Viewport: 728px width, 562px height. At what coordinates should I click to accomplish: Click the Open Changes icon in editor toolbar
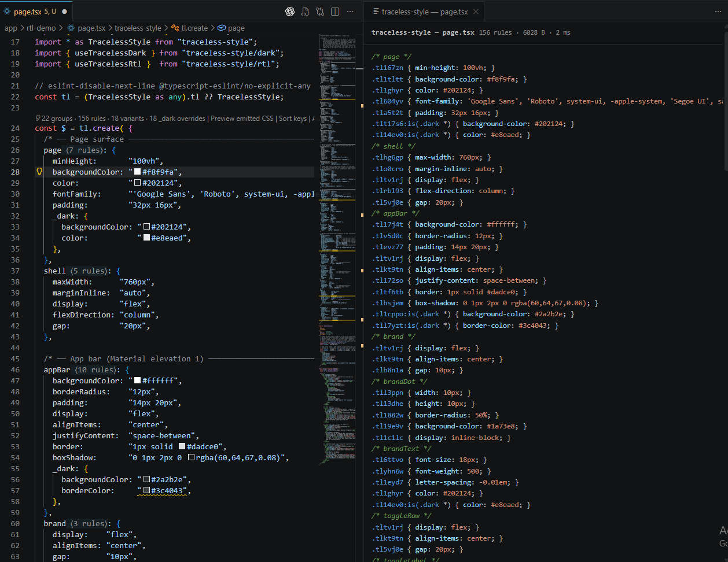pyautogui.click(x=305, y=12)
